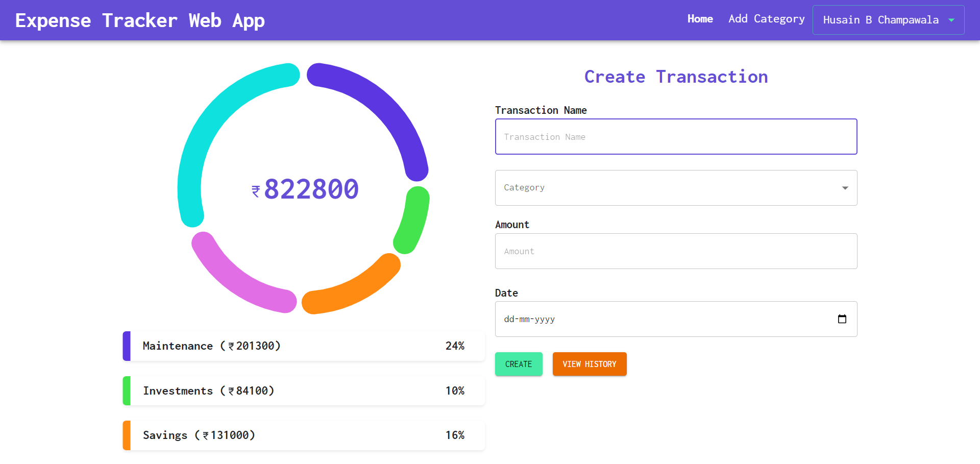Click the chevron beside Husain B Champawala
Screen dimensions: 980x464
[951, 20]
